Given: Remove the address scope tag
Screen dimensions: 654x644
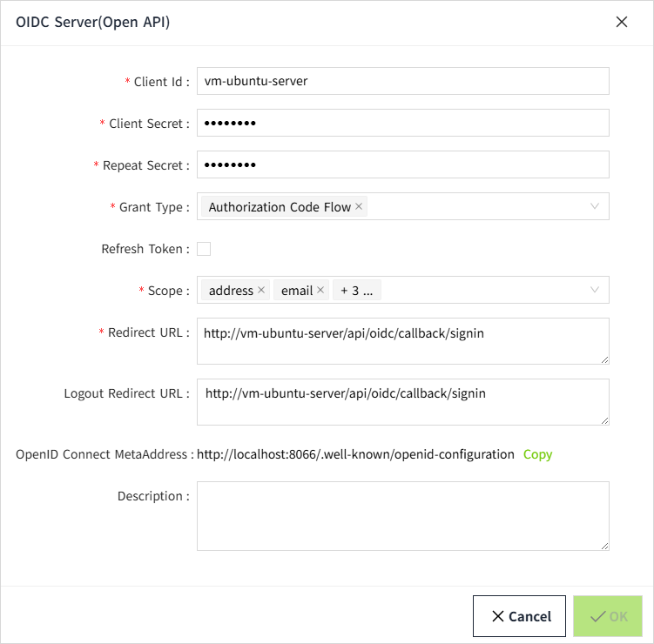Looking at the screenshot, I should (x=261, y=291).
